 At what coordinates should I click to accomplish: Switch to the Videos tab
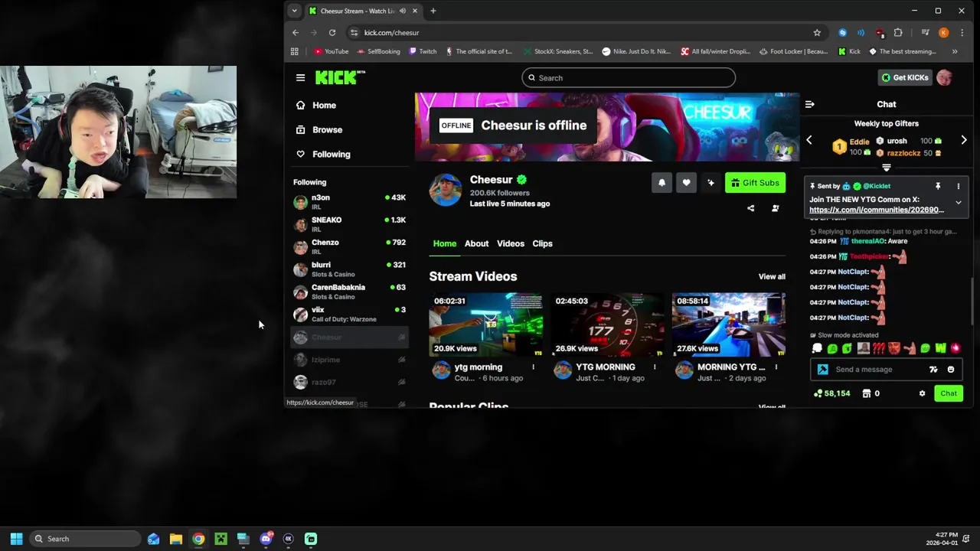511,243
